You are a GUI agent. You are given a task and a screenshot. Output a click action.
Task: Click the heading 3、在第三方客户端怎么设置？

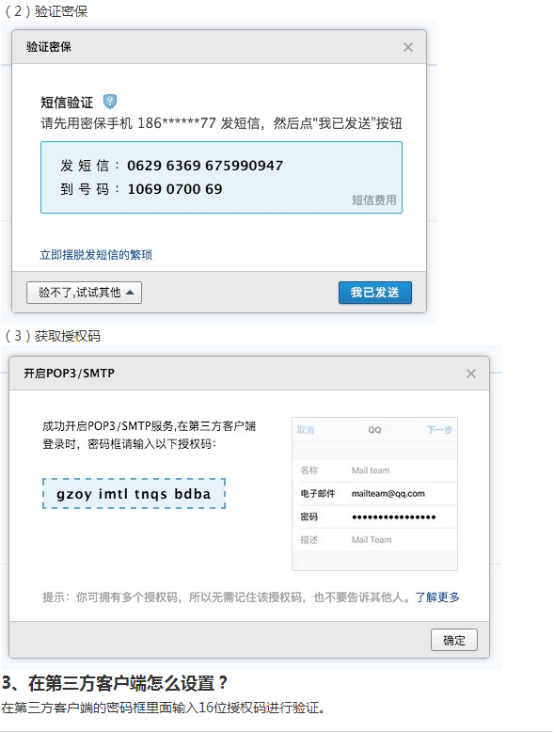[x=115, y=683]
